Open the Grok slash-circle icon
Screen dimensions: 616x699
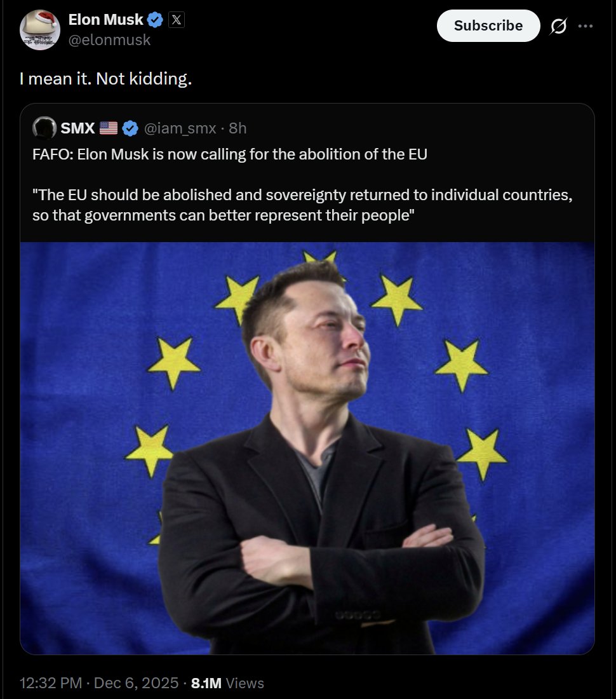tap(558, 26)
